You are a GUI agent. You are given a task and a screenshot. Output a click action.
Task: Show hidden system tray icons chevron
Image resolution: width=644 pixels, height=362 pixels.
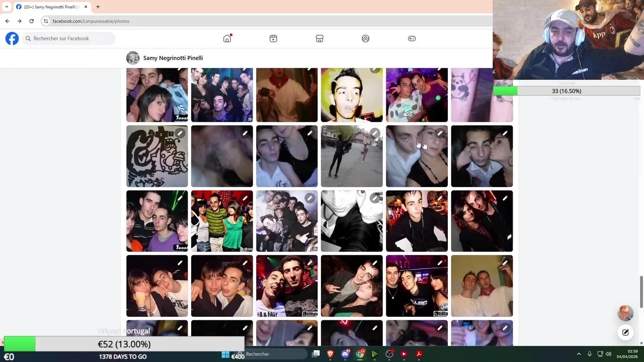tap(579, 354)
